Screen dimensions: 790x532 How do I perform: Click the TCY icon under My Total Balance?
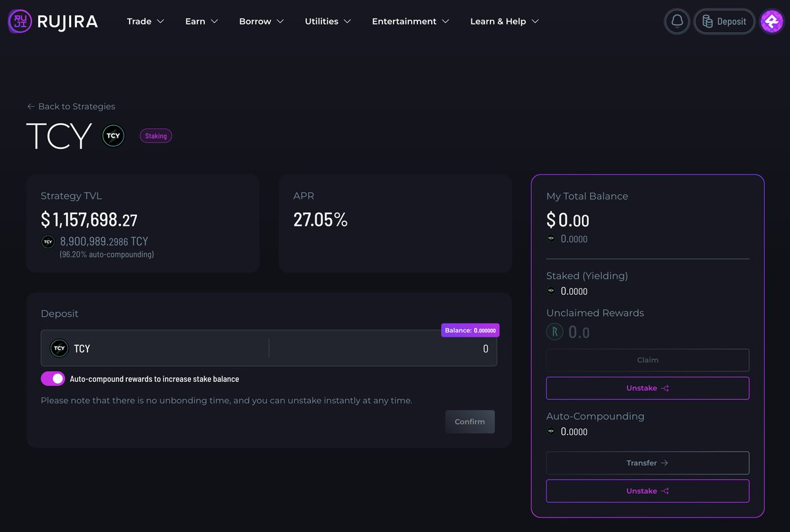(551, 238)
